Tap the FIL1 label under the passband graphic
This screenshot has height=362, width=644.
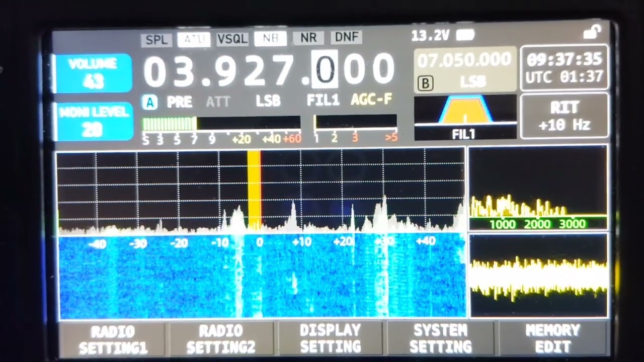[463, 134]
